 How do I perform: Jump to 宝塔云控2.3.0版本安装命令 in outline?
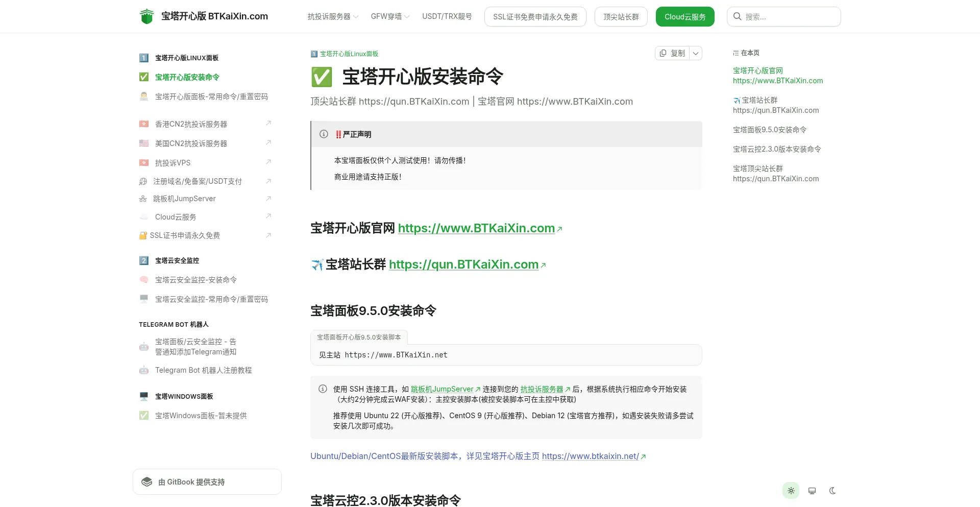(777, 149)
